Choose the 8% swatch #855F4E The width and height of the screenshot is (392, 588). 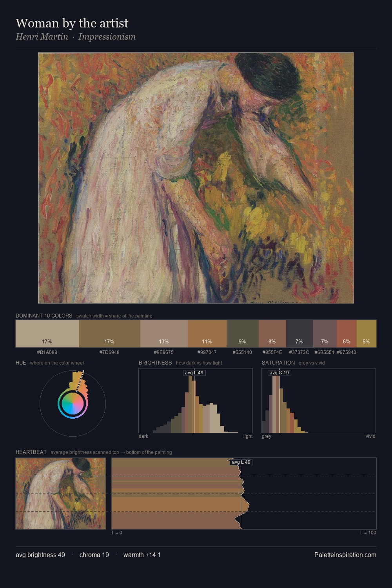pos(272,334)
